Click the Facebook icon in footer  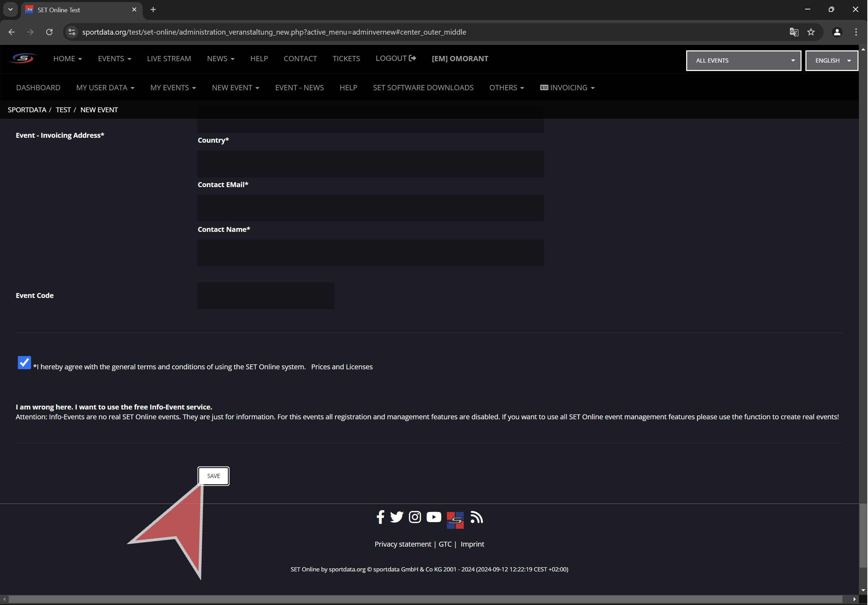click(380, 517)
